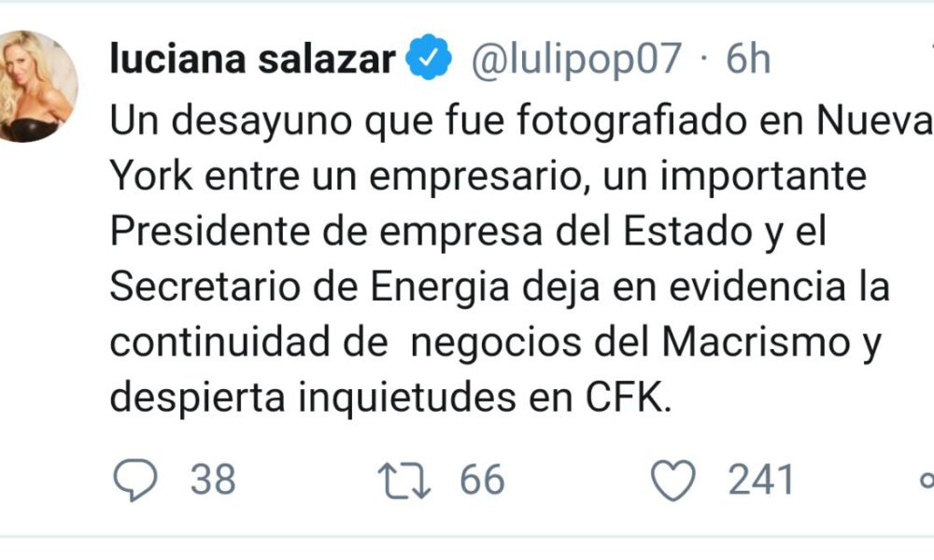Open Luciana Salazar's profile avatar photo

tap(34, 86)
